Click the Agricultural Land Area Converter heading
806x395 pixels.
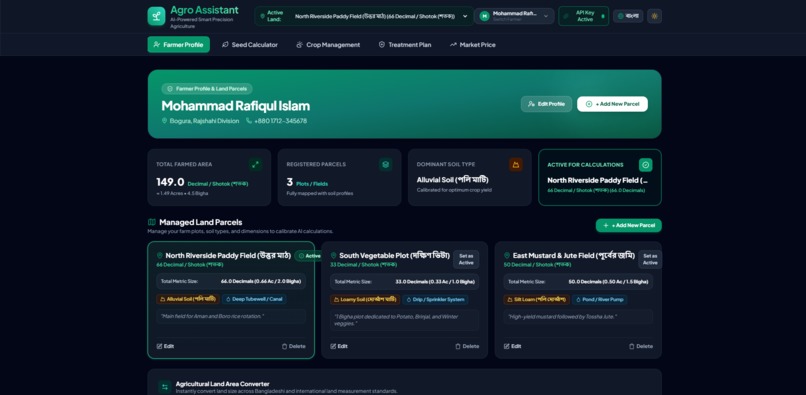point(223,384)
